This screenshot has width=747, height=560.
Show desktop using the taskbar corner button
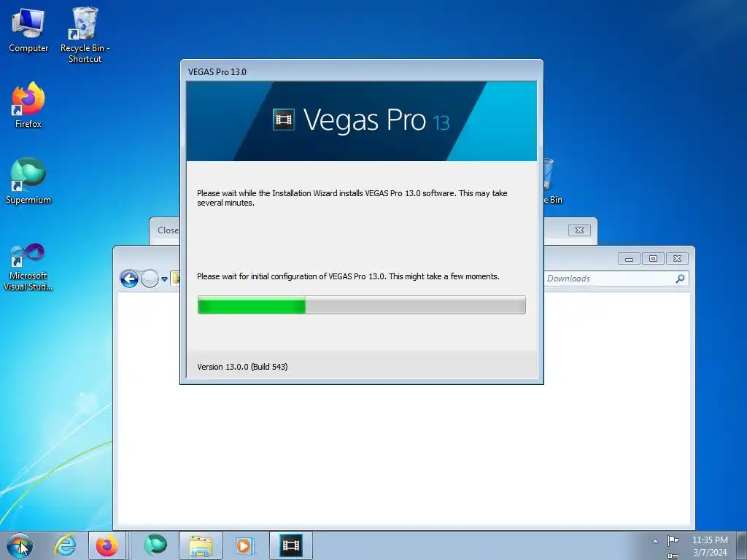pos(742,545)
